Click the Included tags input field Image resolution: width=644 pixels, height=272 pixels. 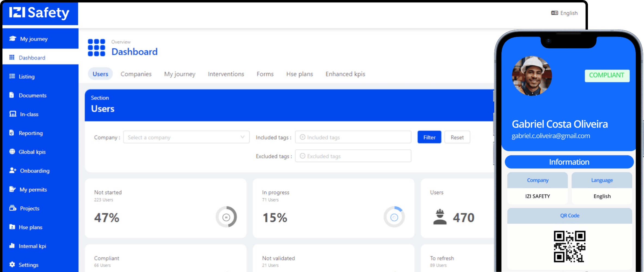click(353, 137)
